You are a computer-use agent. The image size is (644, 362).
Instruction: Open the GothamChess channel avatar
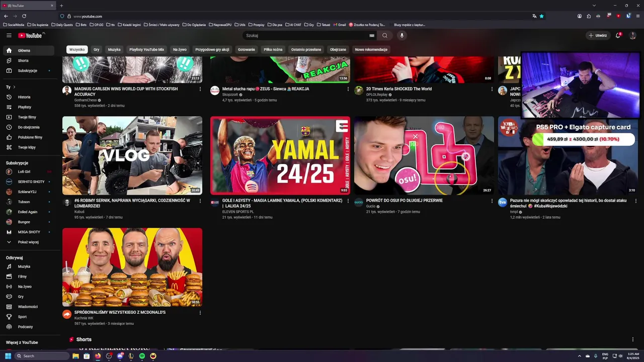(66, 90)
